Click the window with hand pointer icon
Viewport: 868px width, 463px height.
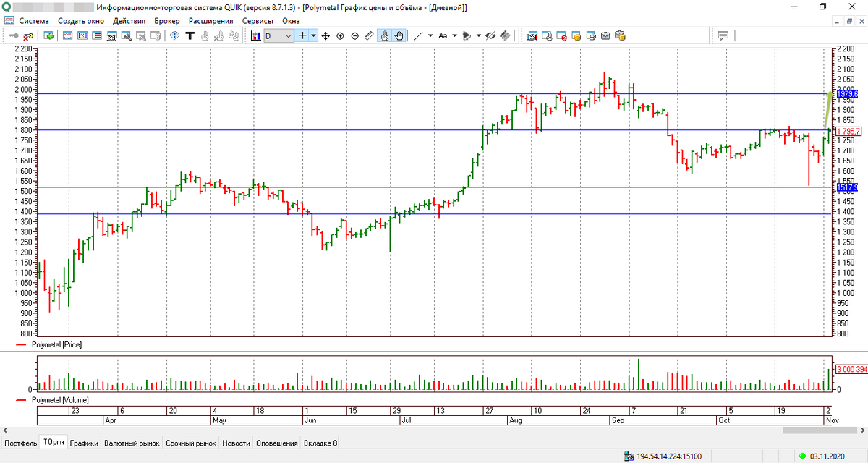pyautogui.click(x=547, y=35)
